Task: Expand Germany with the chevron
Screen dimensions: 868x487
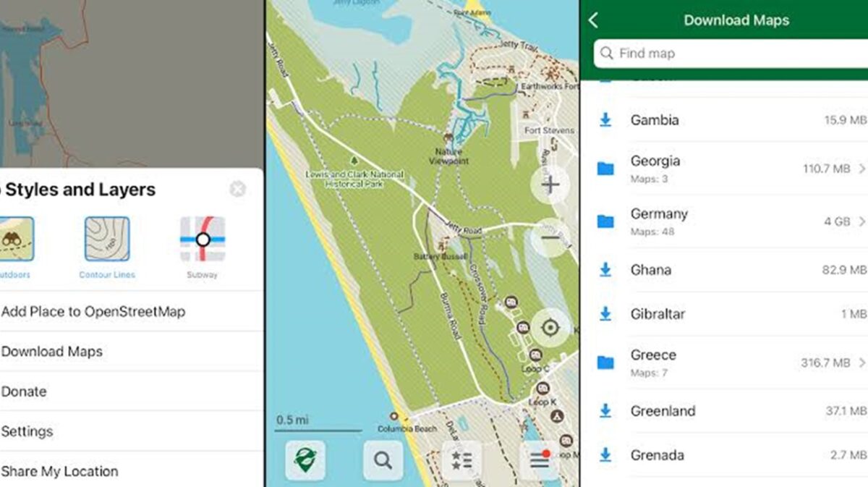Action: (x=861, y=221)
